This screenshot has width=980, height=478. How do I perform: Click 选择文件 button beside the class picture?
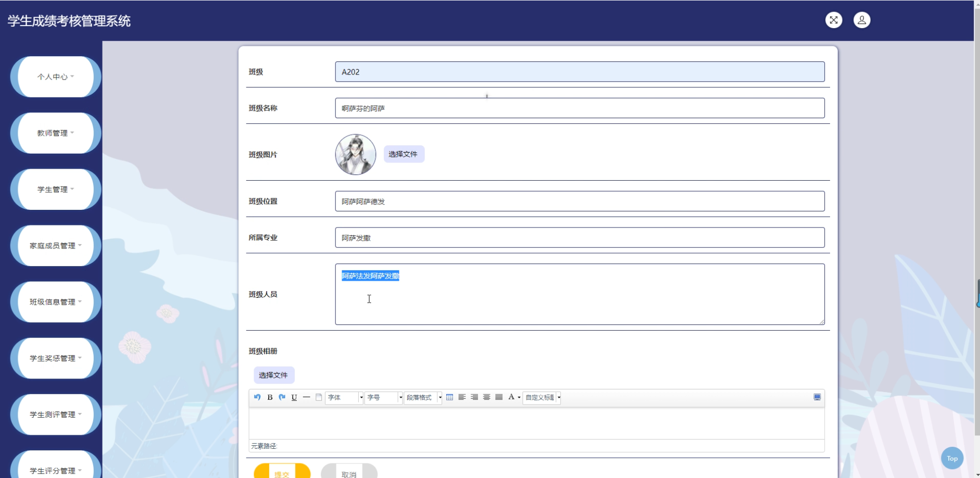(404, 154)
